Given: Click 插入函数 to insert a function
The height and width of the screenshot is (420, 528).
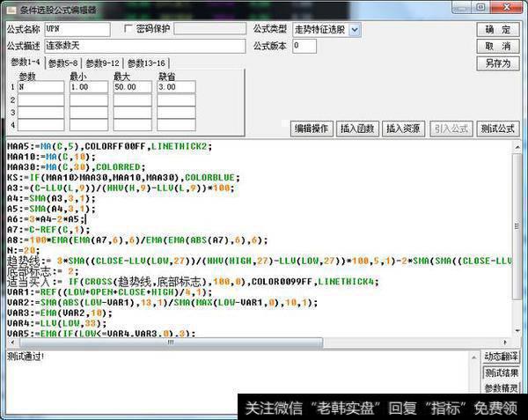Looking at the screenshot, I should point(357,129).
